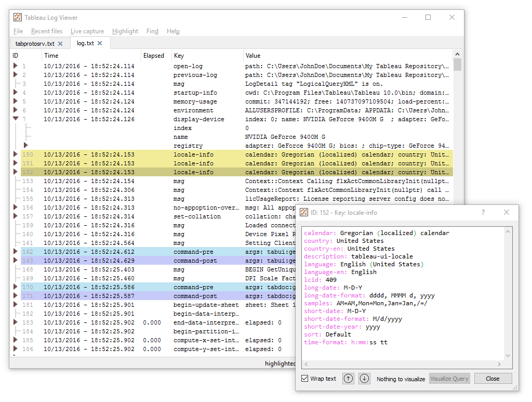Click the help question mark in detail dialog
Viewport: 532px width, 402px height.
tap(483, 213)
